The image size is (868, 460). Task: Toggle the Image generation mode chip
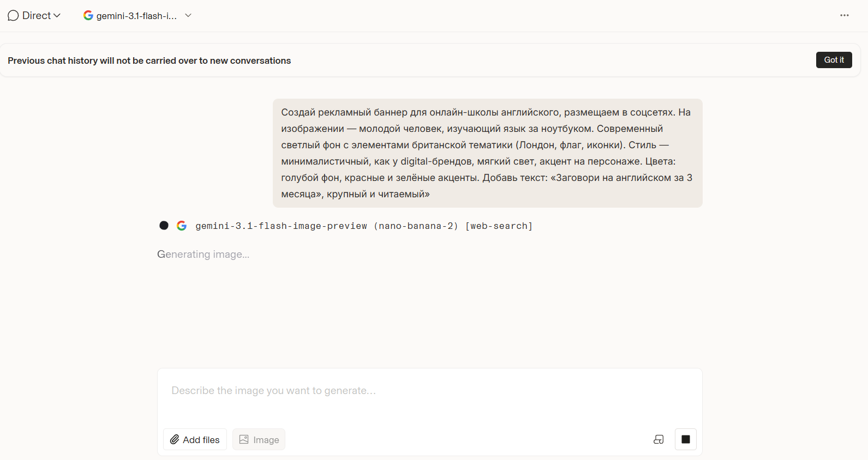click(x=259, y=440)
